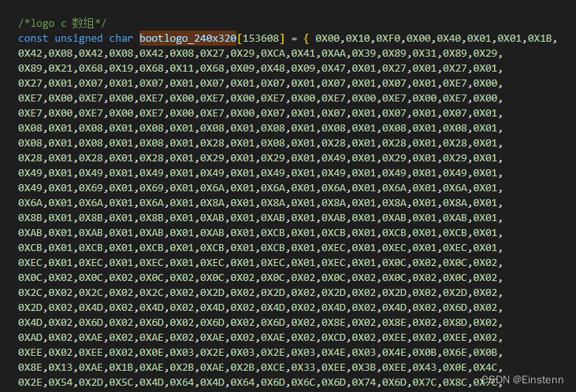Select the hex value 0X39

(x=364, y=54)
